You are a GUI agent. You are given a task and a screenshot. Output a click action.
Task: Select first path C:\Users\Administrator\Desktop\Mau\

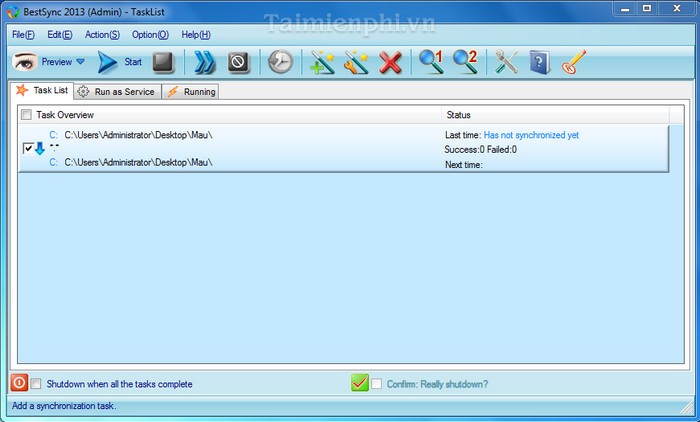[x=138, y=135]
